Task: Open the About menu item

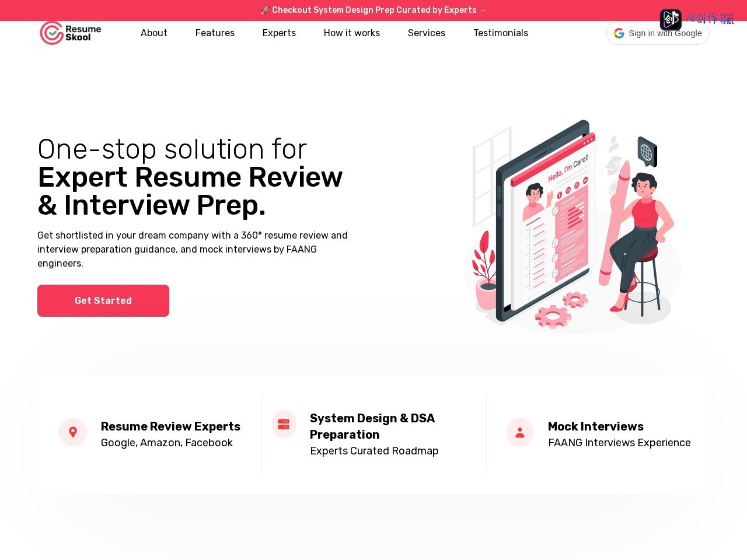Action: click(x=154, y=33)
